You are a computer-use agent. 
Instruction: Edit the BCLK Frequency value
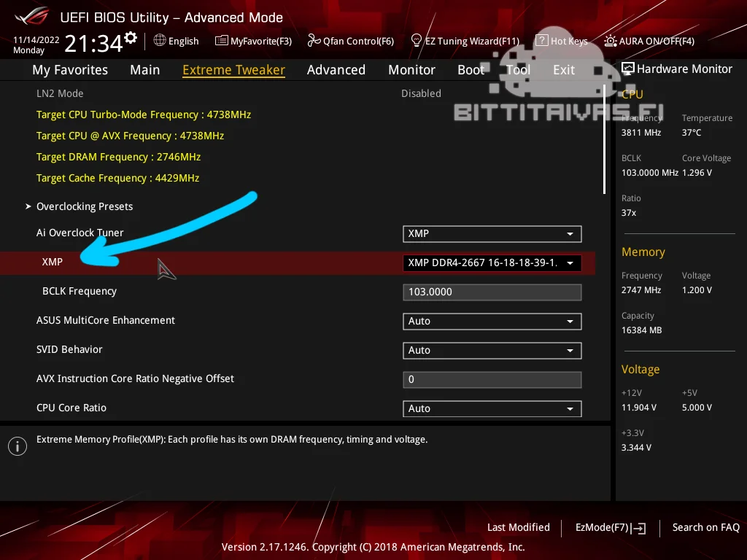point(492,292)
